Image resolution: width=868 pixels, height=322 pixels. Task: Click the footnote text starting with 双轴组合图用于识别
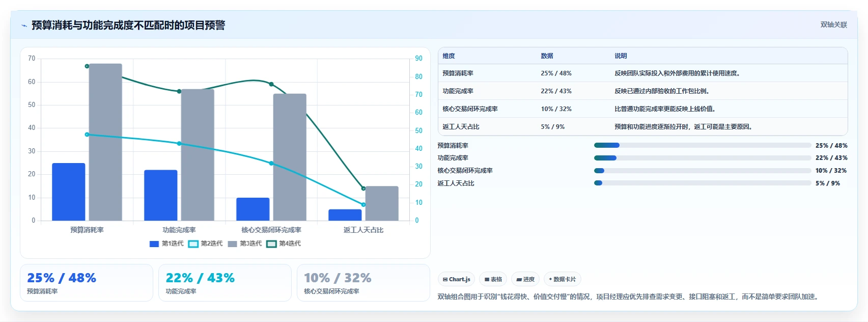click(x=629, y=297)
